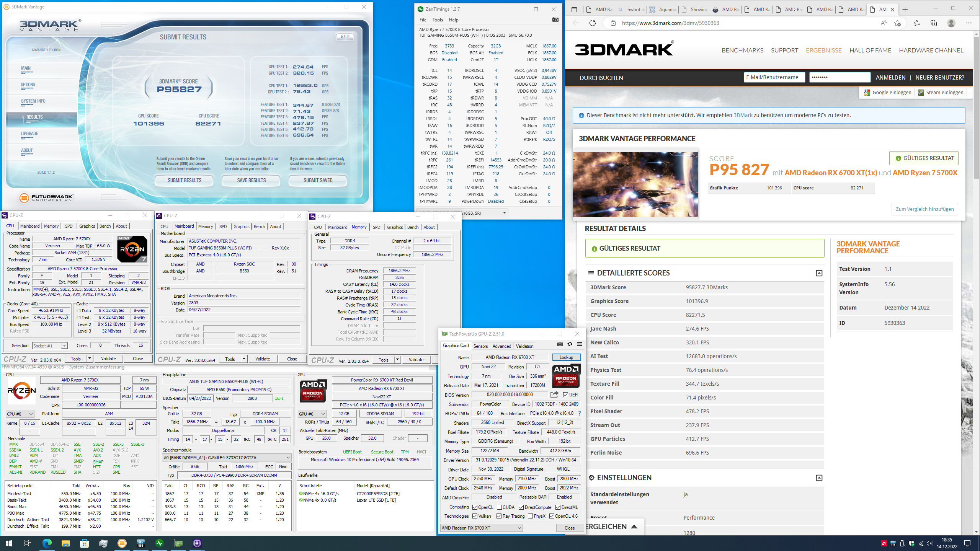Open the Windows Start menu
This screenshot has width=980, height=551.
coord(9,543)
